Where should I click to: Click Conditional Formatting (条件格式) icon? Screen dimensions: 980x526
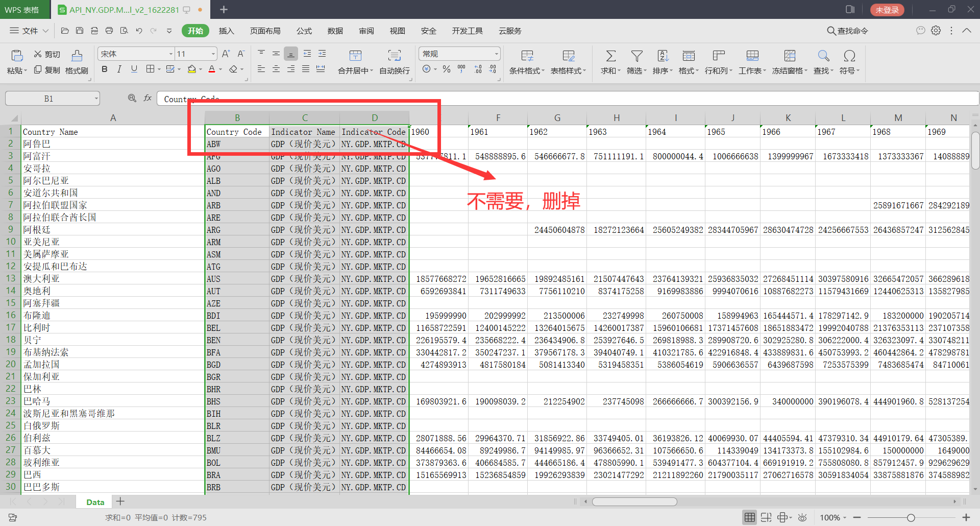pos(527,56)
